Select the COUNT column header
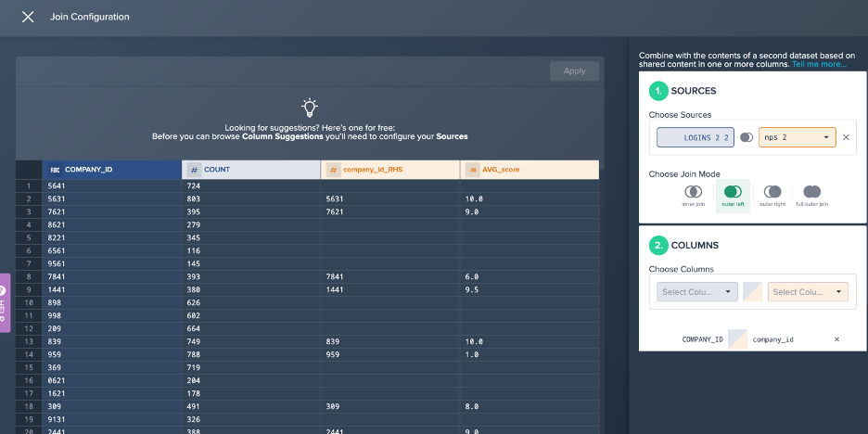This screenshot has width=868, height=434. pyautogui.click(x=251, y=170)
